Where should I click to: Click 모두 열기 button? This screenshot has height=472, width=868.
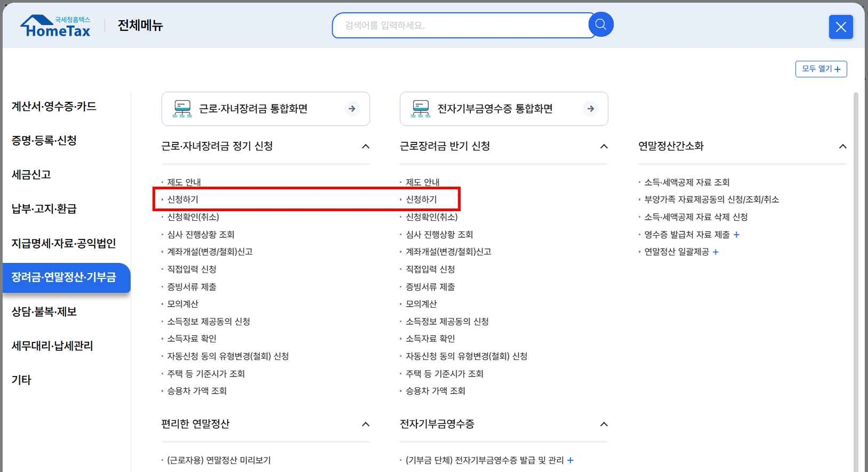click(x=821, y=69)
